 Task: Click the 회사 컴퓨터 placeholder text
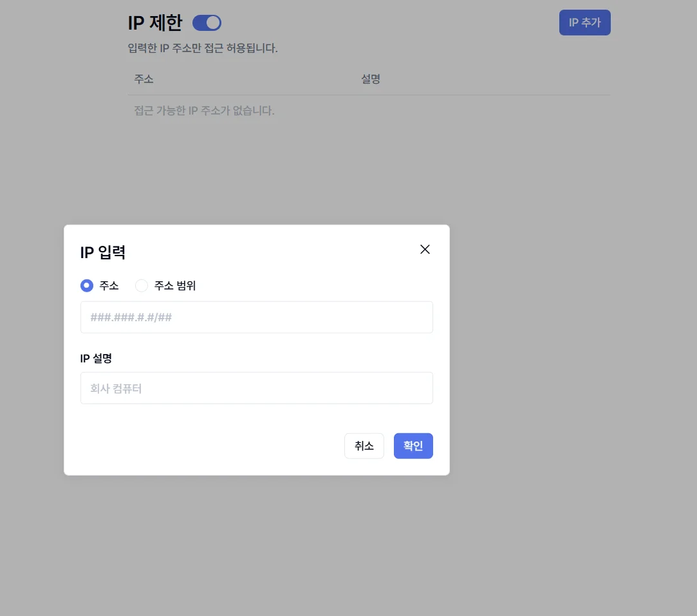click(x=116, y=389)
